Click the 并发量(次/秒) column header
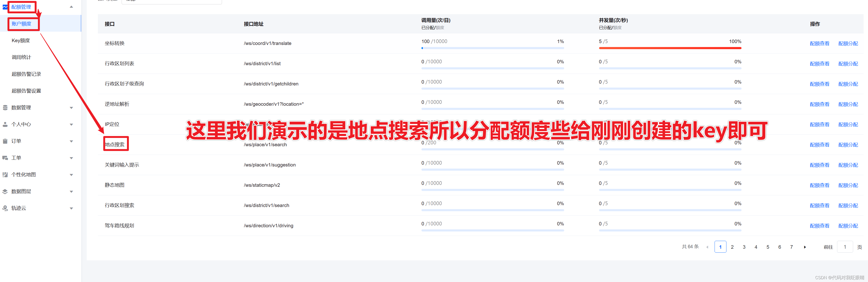The height and width of the screenshot is (282, 868). [613, 20]
